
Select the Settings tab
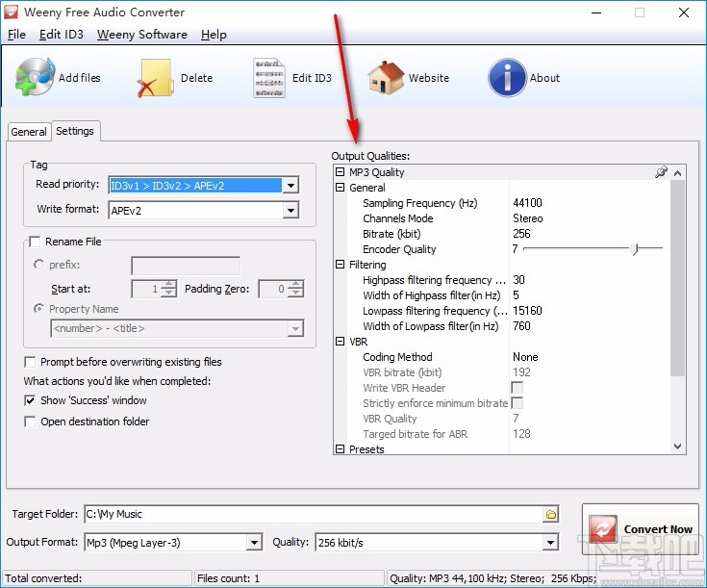click(75, 131)
